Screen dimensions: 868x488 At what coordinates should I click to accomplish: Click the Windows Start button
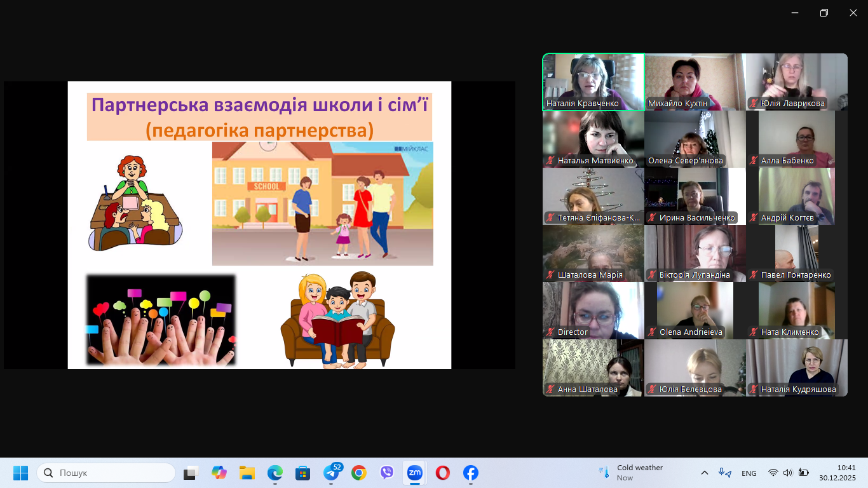coord(21,473)
